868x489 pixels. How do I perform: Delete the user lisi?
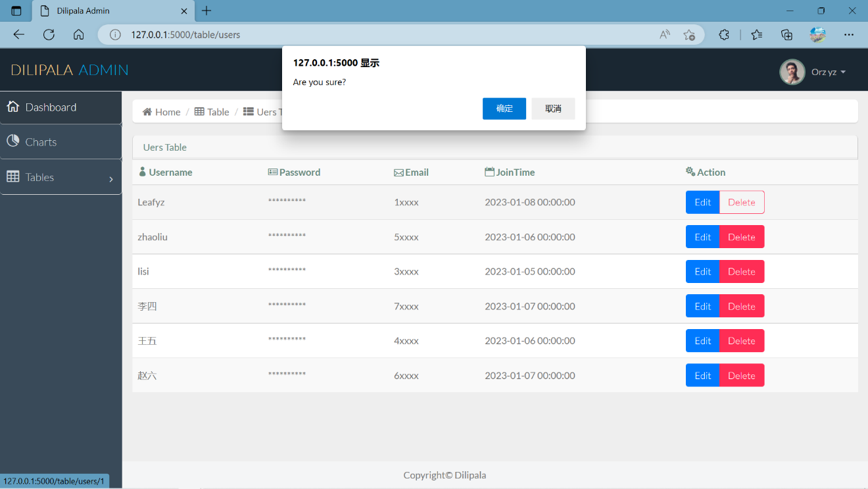741,272
